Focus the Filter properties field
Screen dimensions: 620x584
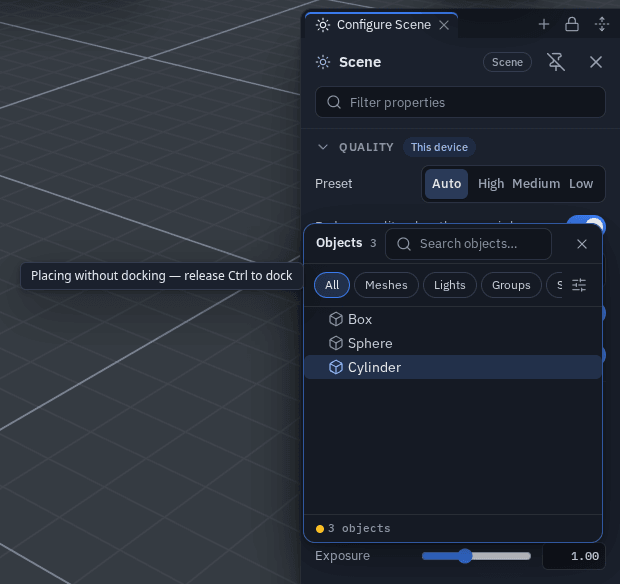(460, 102)
